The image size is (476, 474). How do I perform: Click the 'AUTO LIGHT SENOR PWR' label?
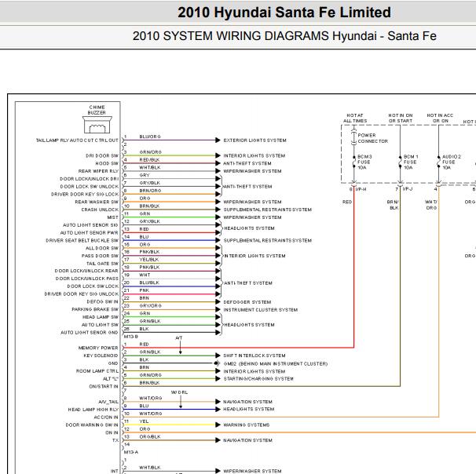[90, 233]
